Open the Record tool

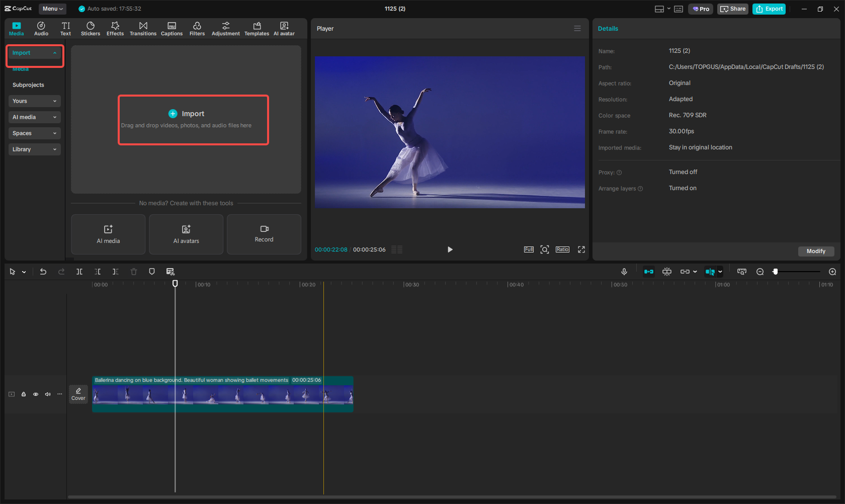tap(264, 234)
